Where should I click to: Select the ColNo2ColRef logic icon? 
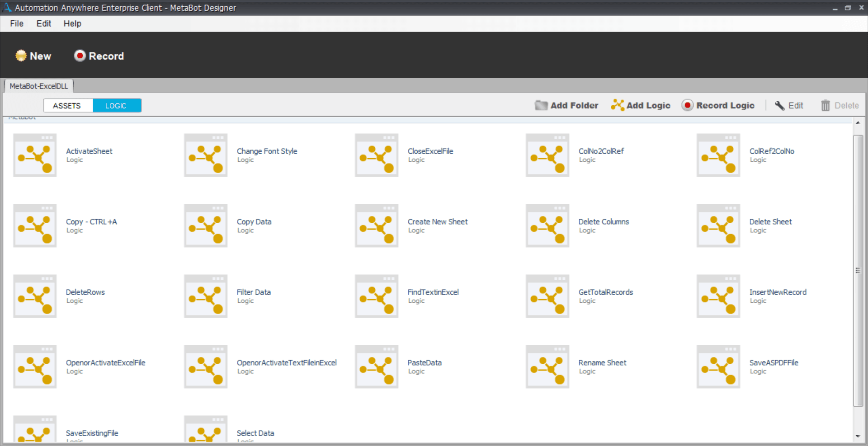click(x=547, y=155)
